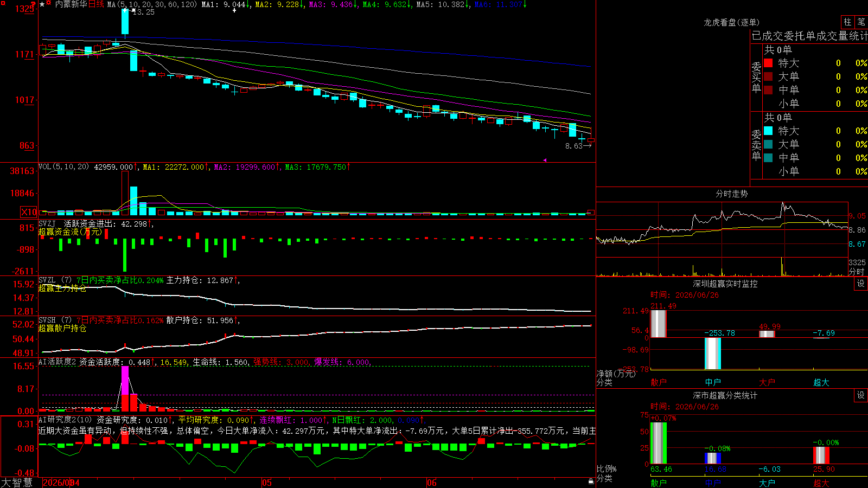868x488 pixels.
Task: Select the AI研究度2(10) indicator label
Action: [x=65, y=420]
